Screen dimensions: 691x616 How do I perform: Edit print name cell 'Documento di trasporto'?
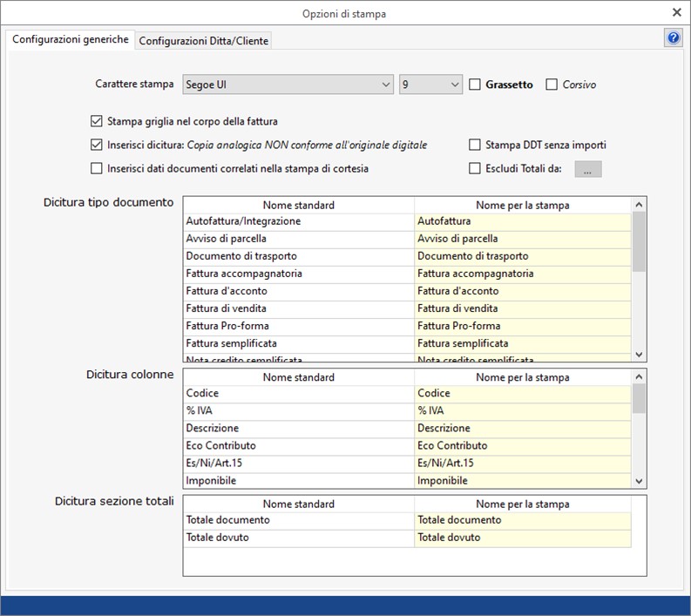point(523,256)
